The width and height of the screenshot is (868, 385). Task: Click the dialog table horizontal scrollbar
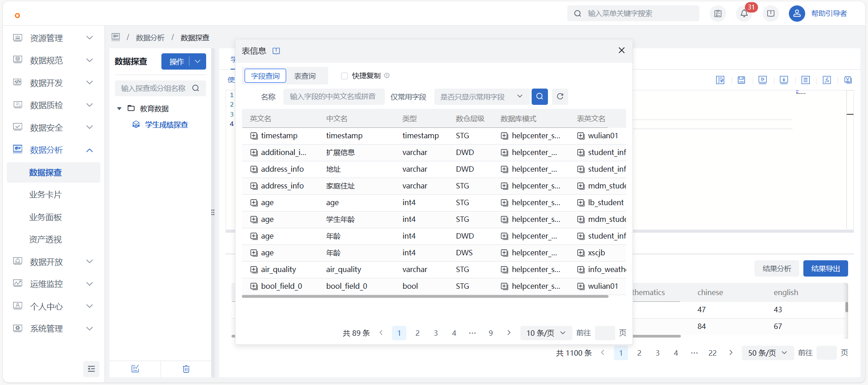[425, 296]
